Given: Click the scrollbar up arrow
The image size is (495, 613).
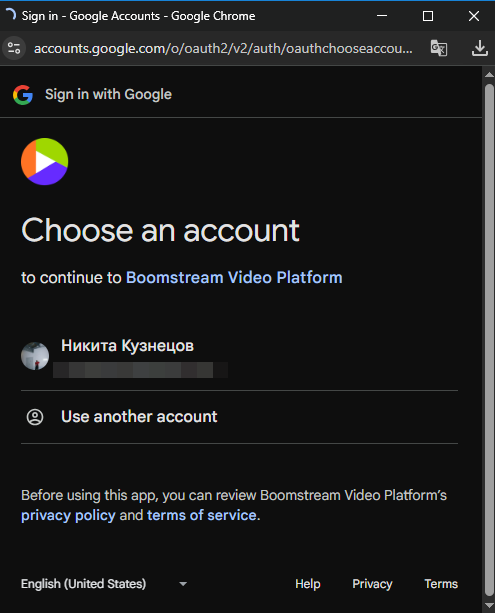Looking at the screenshot, I should 489,74.
